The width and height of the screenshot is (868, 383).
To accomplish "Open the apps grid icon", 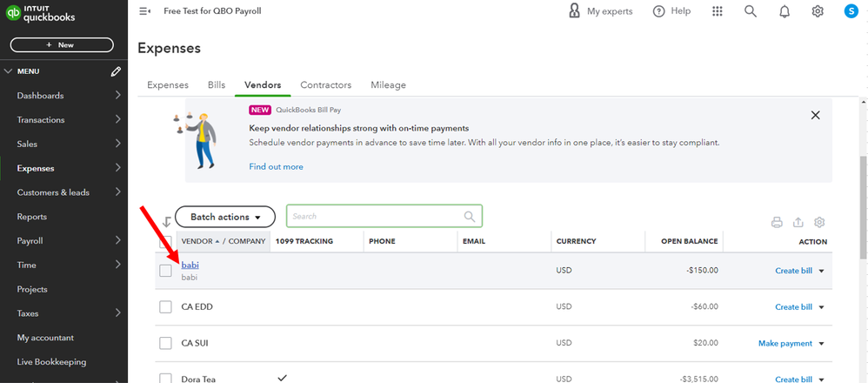I will (718, 11).
